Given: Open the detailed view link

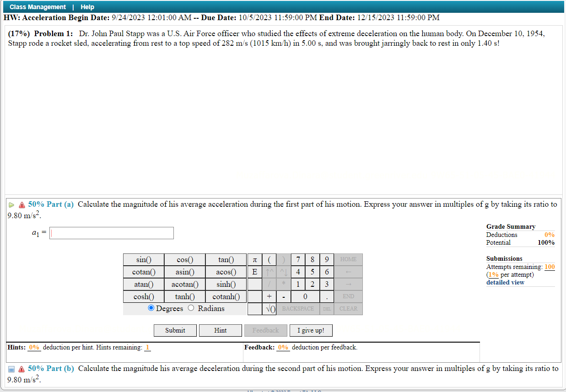Looking at the screenshot, I should coord(505,282).
